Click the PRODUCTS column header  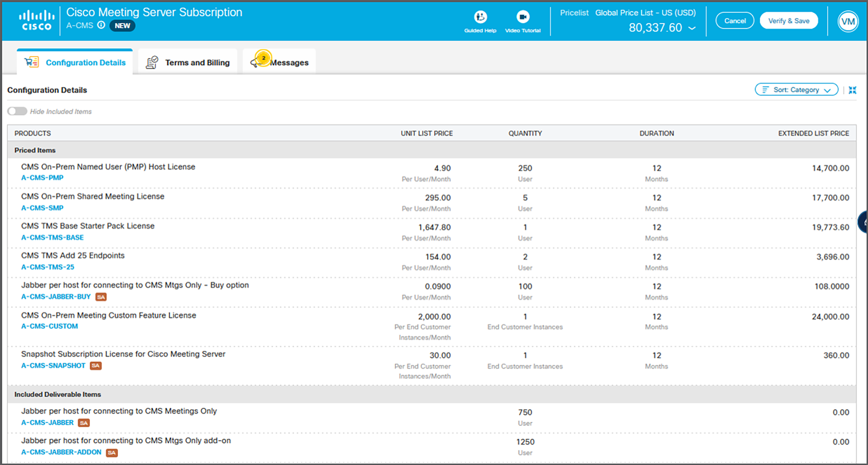point(32,133)
